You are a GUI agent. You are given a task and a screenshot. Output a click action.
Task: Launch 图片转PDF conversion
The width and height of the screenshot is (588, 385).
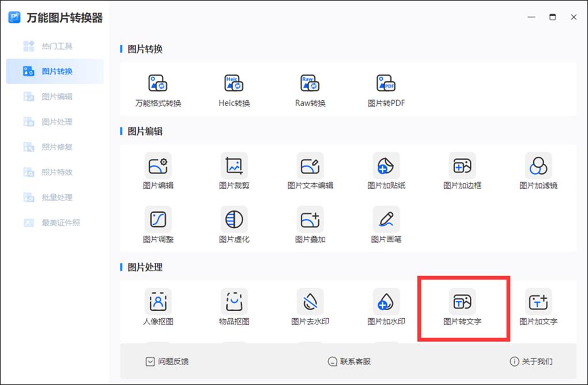click(386, 89)
